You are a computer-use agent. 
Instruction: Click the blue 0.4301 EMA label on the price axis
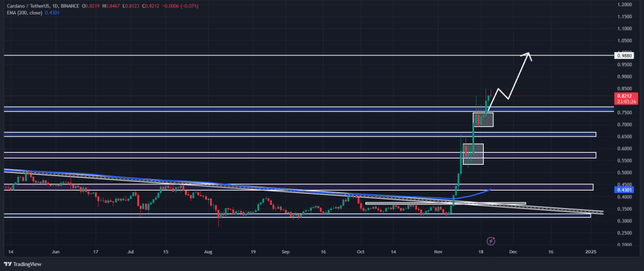(623, 190)
